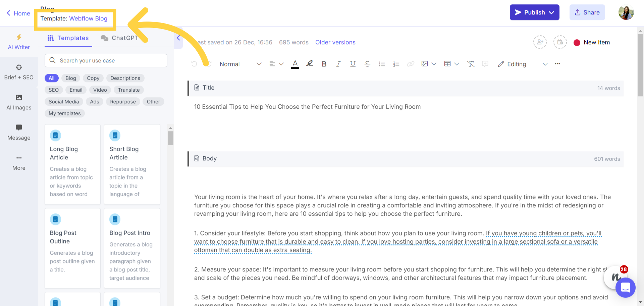Open the chat support bubble
Screen dimensions: 644x306
tap(626, 288)
